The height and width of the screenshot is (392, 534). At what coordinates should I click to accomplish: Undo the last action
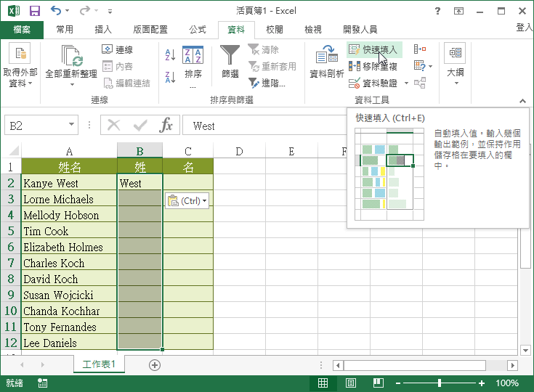[56, 11]
